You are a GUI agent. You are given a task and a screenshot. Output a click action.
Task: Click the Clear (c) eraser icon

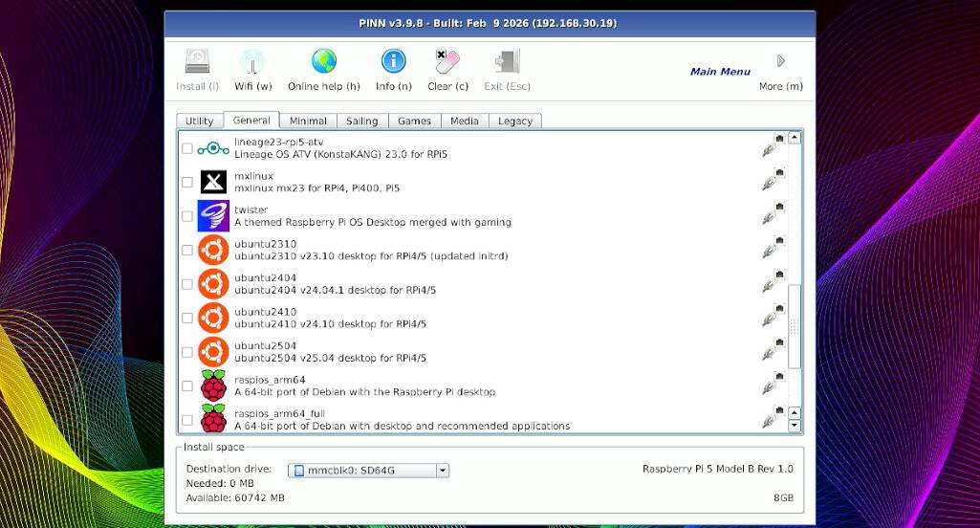447,62
